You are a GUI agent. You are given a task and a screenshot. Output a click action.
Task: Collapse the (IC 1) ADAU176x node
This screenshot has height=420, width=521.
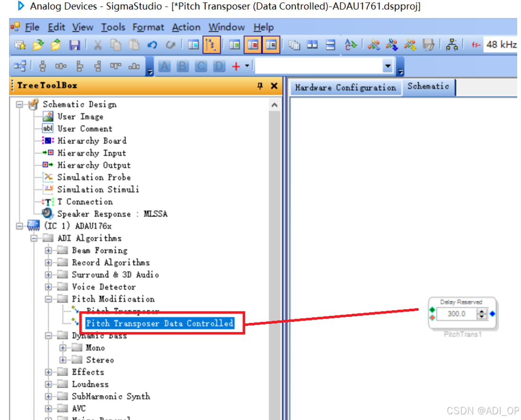coord(19,226)
